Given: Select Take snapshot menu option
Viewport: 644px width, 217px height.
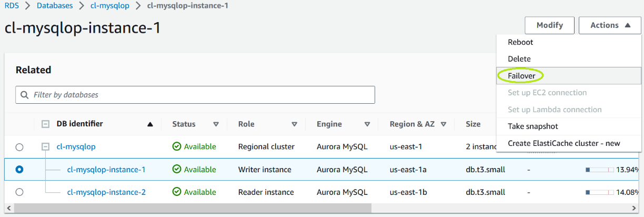Looking at the screenshot, I should 532,126.
